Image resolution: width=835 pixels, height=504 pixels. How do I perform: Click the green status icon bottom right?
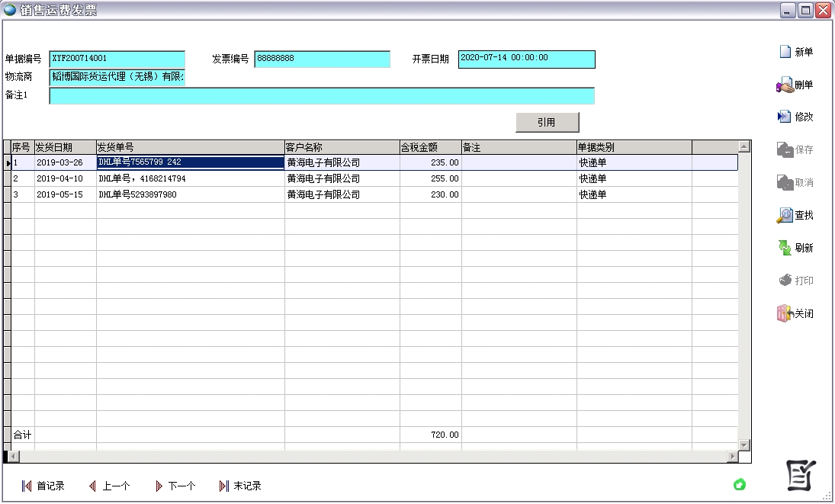pyautogui.click(x=739, y=485)
